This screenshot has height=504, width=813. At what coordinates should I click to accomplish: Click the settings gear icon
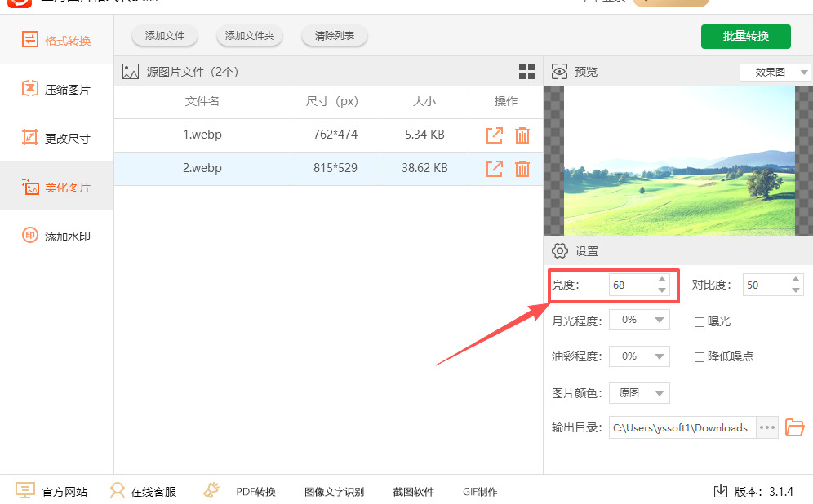tap(559, 250)
